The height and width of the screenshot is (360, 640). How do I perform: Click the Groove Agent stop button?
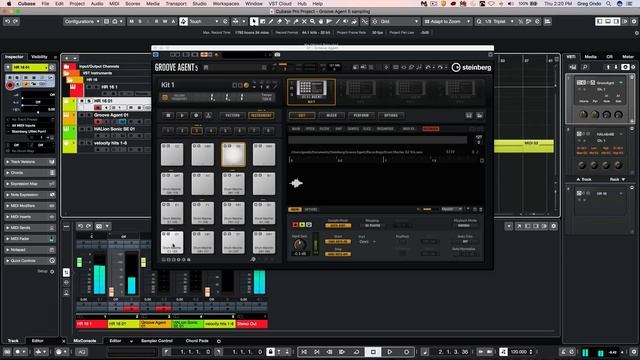click(x=168, y=116)
